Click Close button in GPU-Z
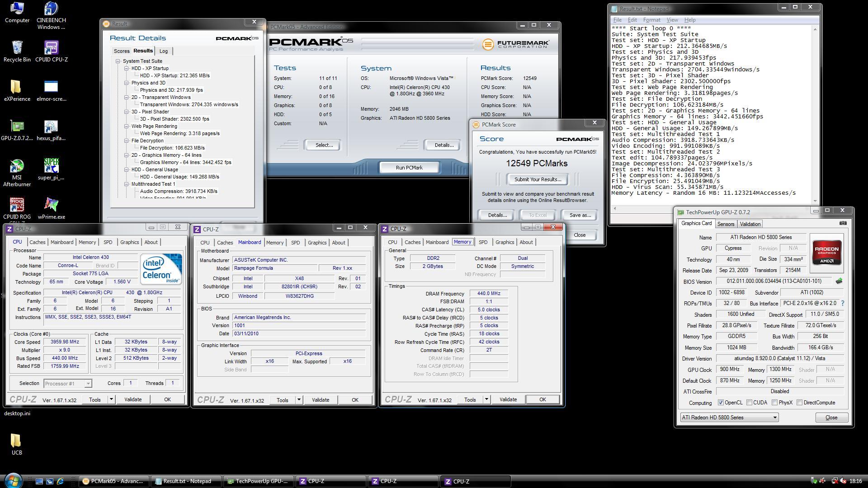 (x=831, y=418)
